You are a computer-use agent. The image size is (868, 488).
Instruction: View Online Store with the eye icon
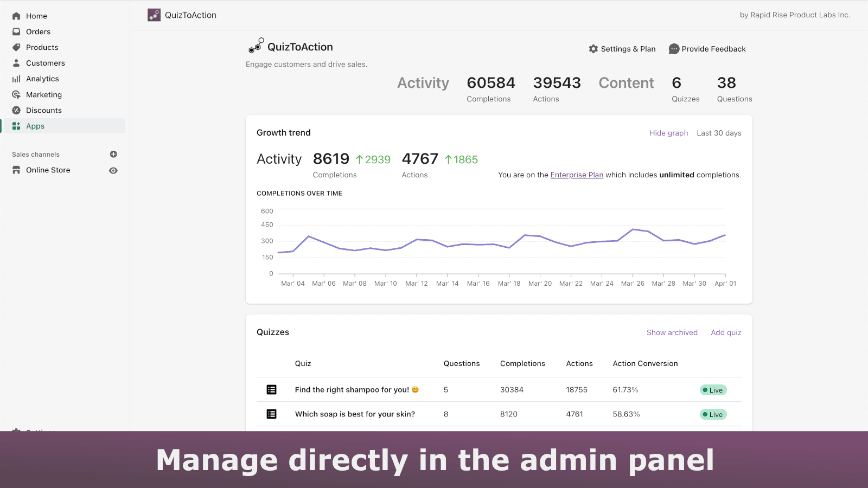(113, 170)
